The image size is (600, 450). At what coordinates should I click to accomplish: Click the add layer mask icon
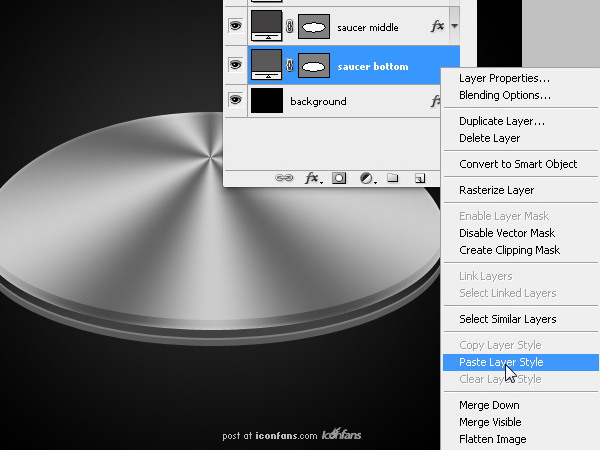pyautogui.click(x=339, y=178)
